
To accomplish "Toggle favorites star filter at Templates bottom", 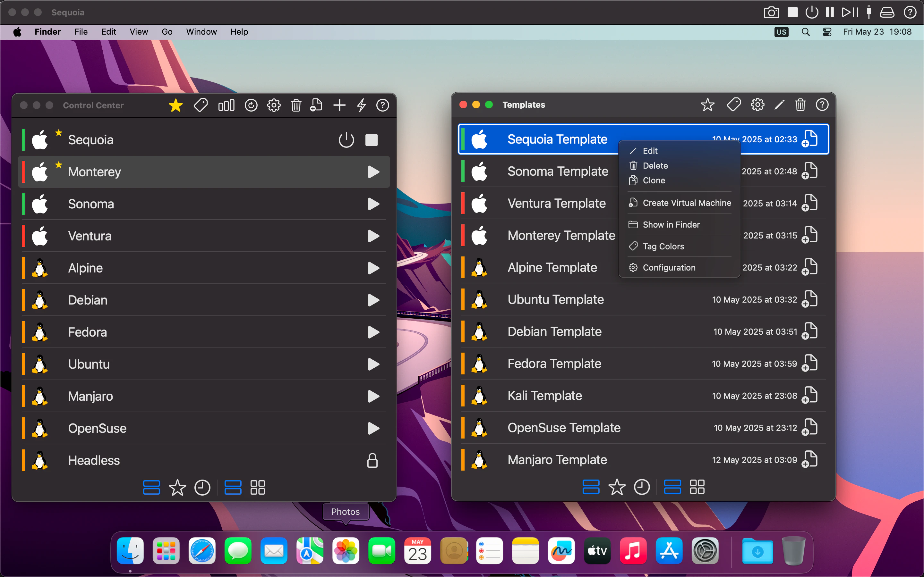I will pos(617,487).
